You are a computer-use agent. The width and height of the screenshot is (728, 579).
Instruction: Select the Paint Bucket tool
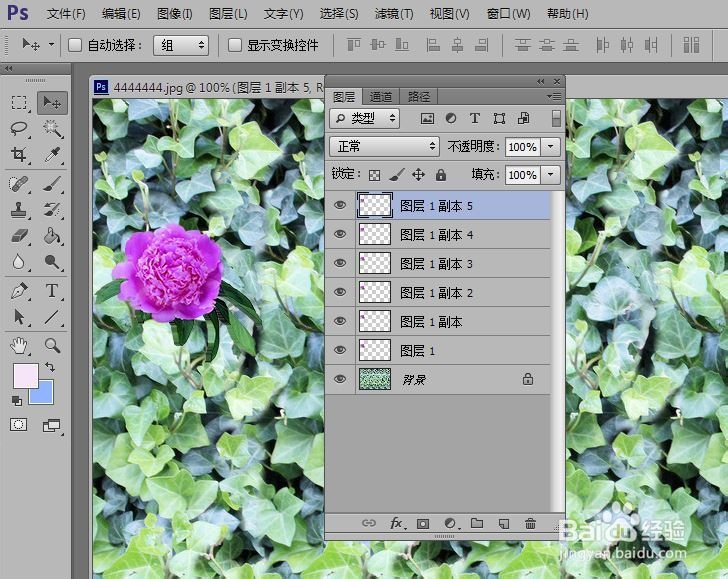52,236
